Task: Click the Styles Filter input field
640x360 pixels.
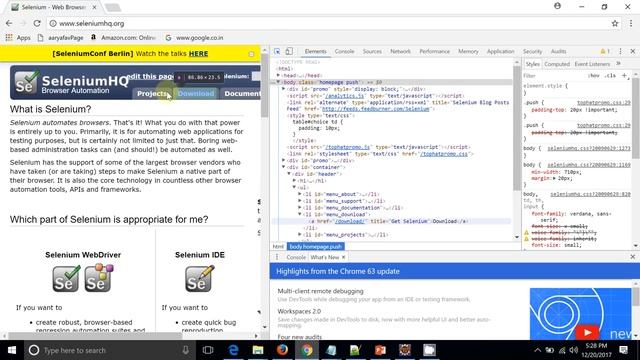Action: tap(553, 76)
